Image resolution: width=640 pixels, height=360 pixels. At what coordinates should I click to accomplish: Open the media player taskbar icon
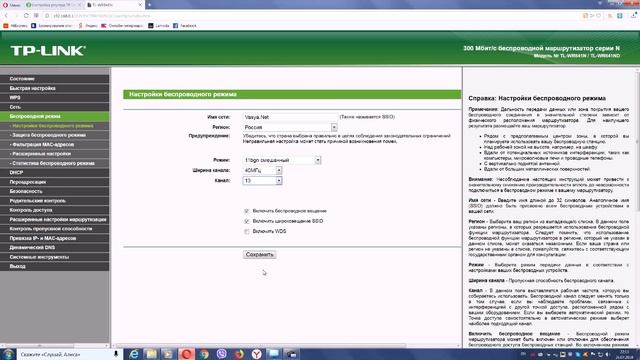(x=168, y=354)
